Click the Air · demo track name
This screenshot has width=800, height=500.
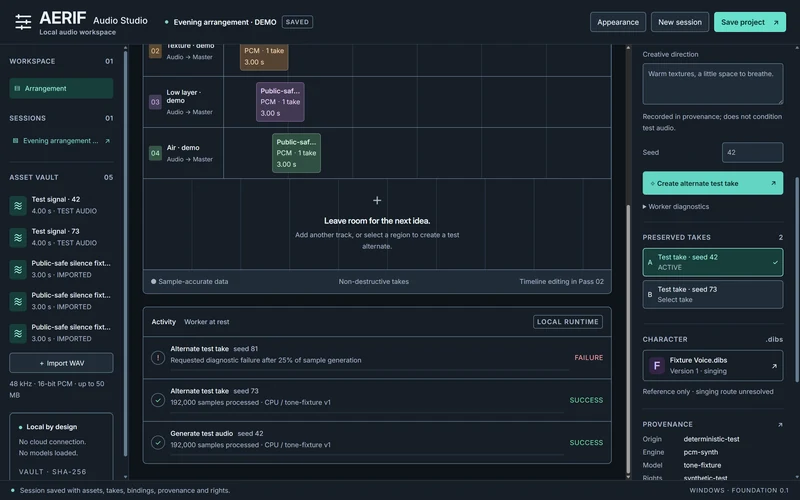[183, 147]
